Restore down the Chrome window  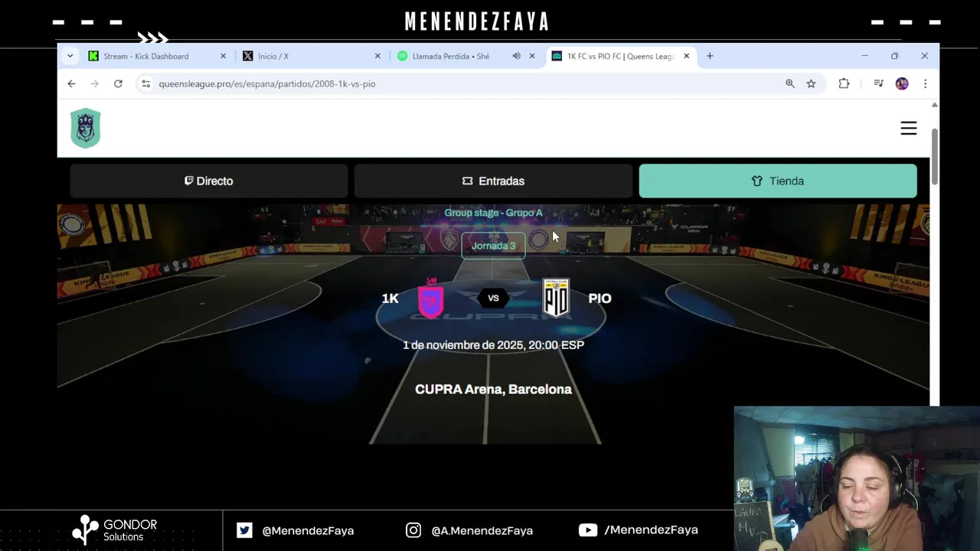[x=894, y=56]
